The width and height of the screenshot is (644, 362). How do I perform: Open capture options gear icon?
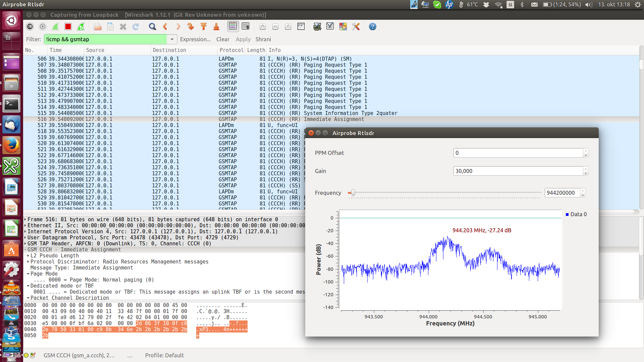(x=43, y=26)
